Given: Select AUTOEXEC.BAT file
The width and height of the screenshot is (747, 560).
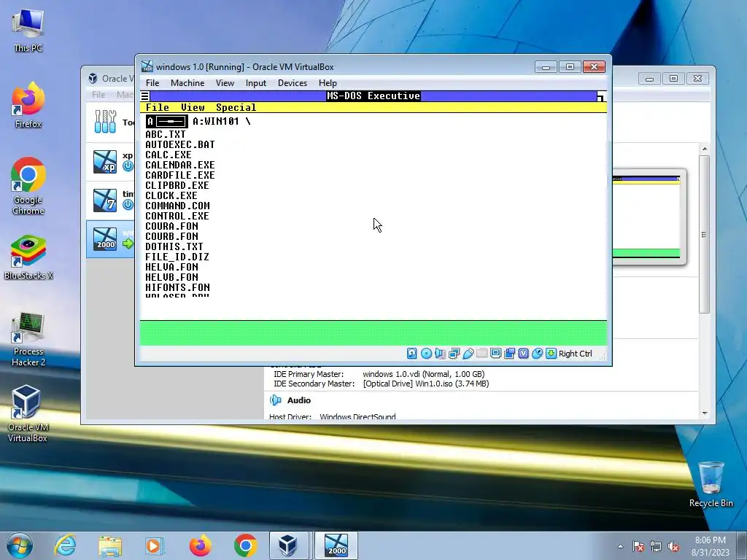Looking at the screenshot, I should [180, 145].
